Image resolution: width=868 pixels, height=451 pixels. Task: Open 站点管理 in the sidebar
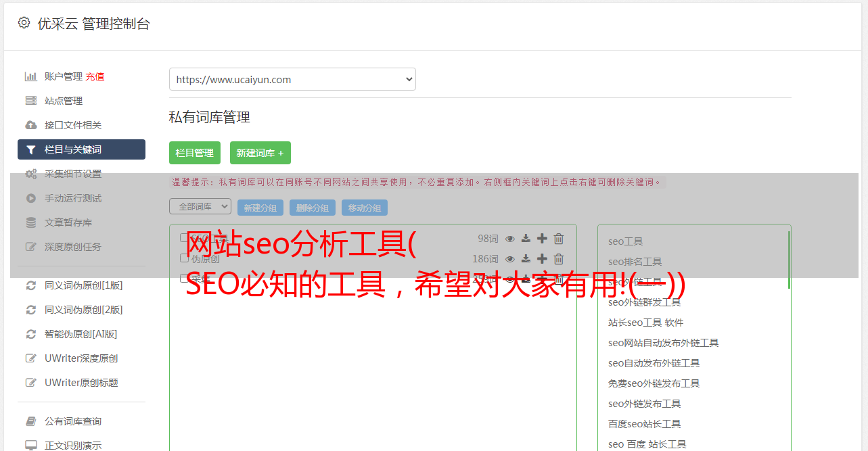[64, 101]
